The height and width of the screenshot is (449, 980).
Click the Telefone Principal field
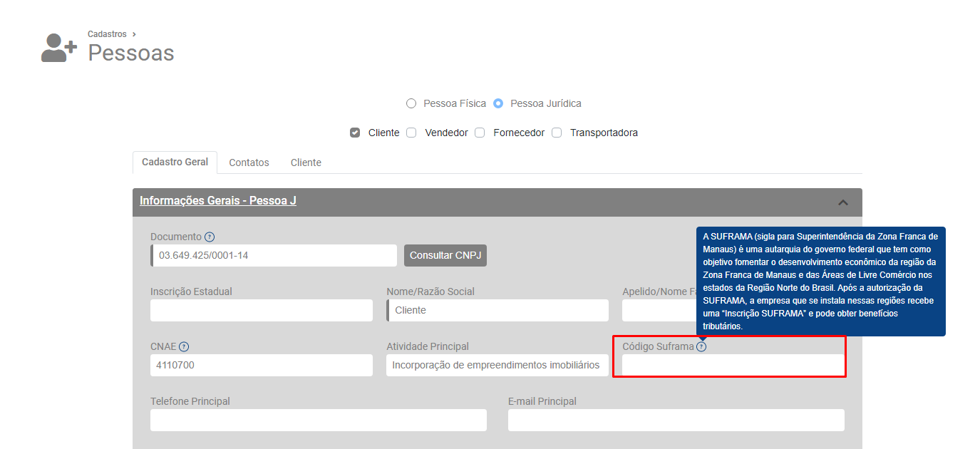(319, 420)
